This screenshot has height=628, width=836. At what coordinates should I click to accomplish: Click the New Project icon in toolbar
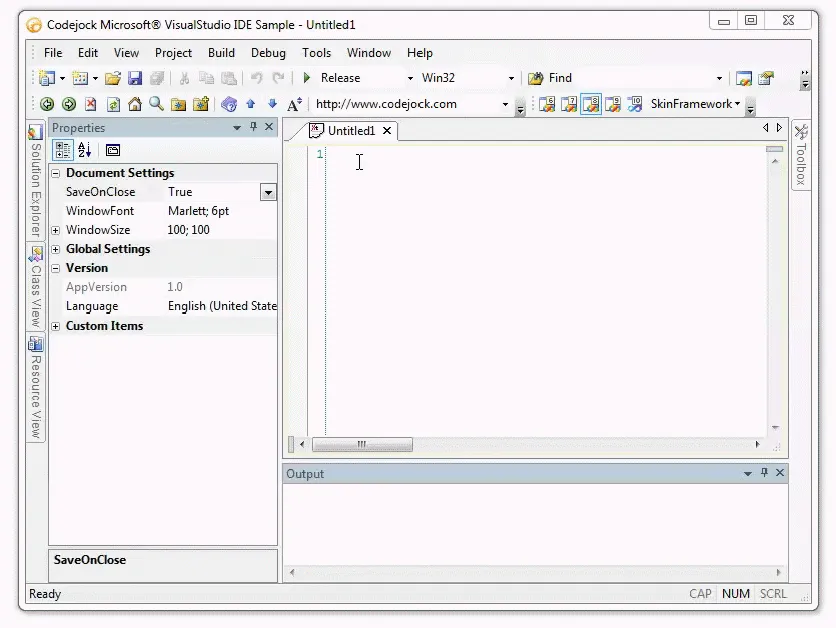pyautogui.click(x=47, y=78)
